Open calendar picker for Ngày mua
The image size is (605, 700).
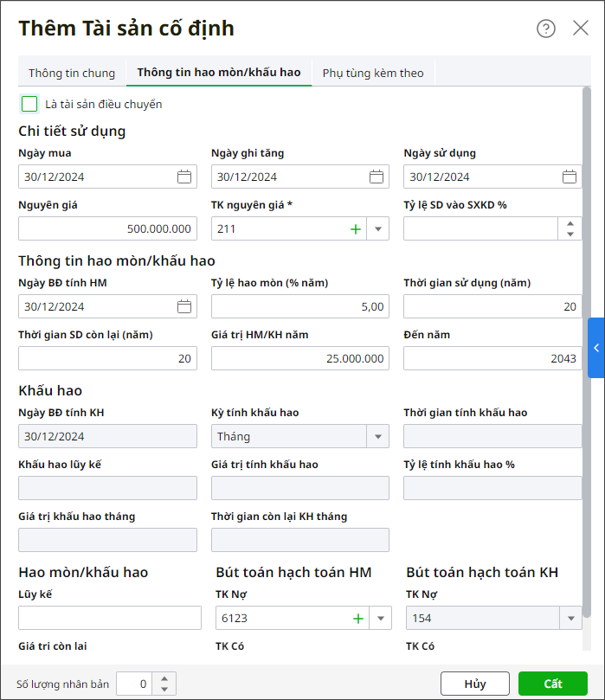pos(184,177)
